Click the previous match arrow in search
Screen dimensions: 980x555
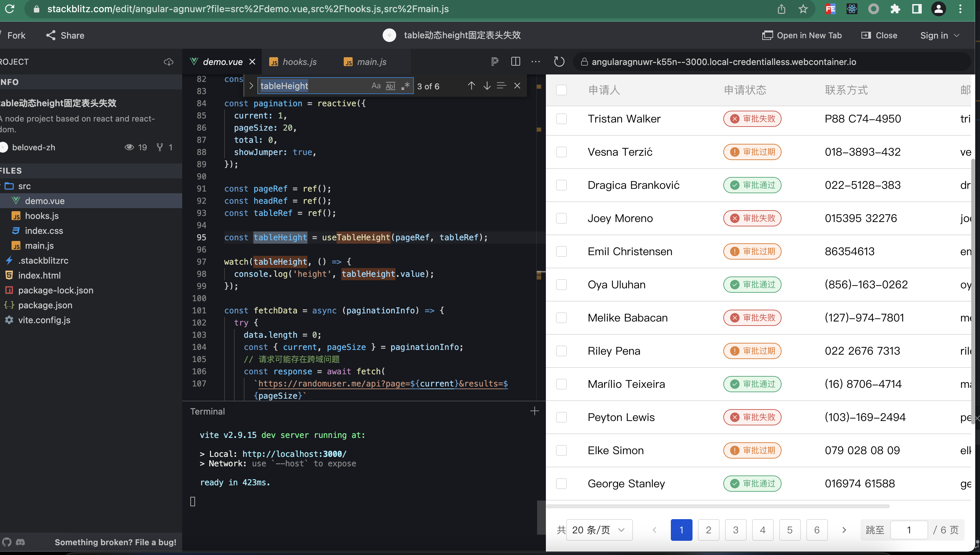[471, 85]
